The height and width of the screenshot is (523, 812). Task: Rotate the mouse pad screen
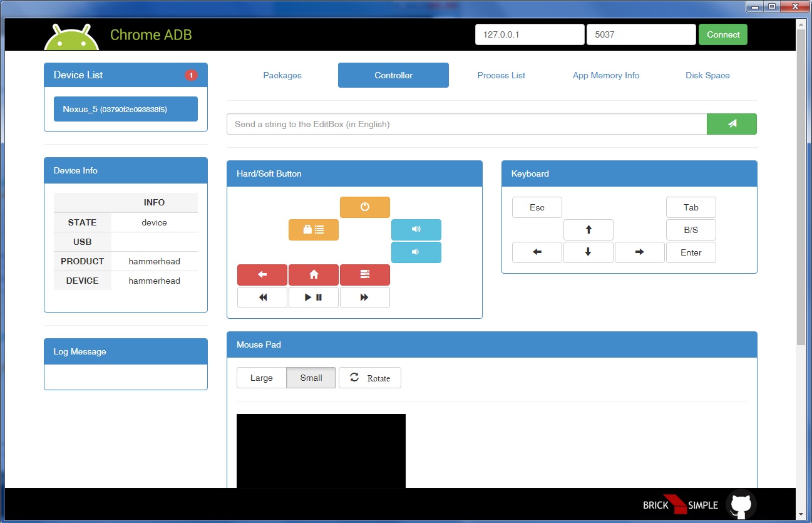coord(370,378)
